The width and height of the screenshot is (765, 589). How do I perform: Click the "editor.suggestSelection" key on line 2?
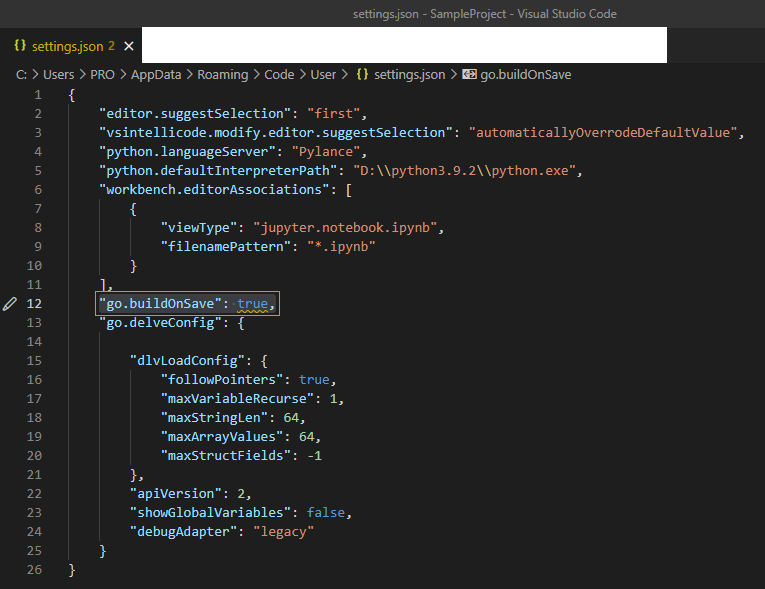195,113
